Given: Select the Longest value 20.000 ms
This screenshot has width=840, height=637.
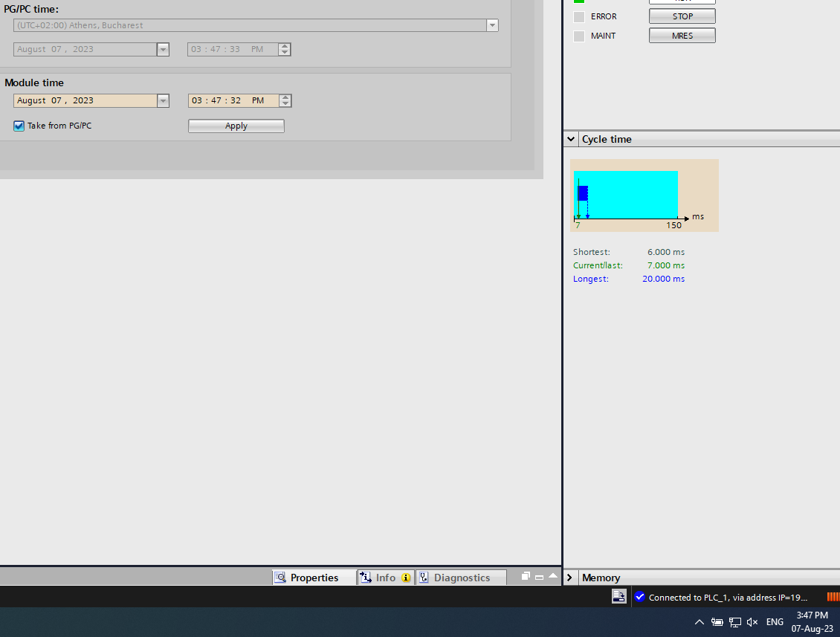Looking at the screenshot, I should [x=663, y=279].
